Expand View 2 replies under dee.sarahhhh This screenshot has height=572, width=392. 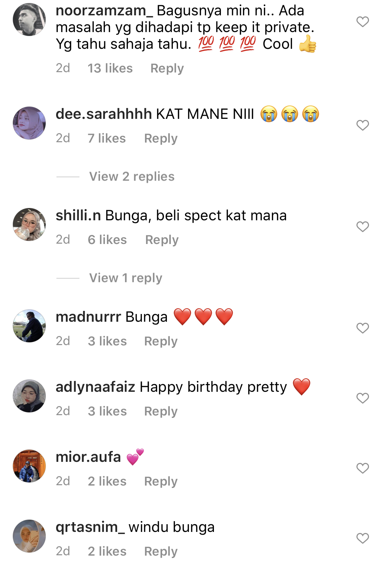click(x=132, y=177)
